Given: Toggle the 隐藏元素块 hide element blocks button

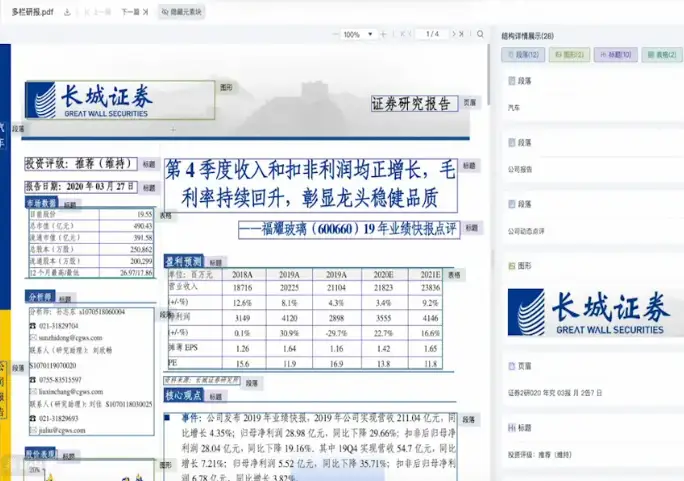Looking at the screenshot, I should pyautogui.click(x=181, y=13).
